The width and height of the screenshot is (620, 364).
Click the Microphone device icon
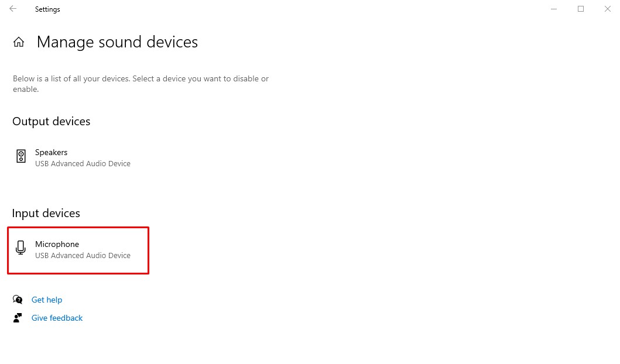click(x=20, y=248)
